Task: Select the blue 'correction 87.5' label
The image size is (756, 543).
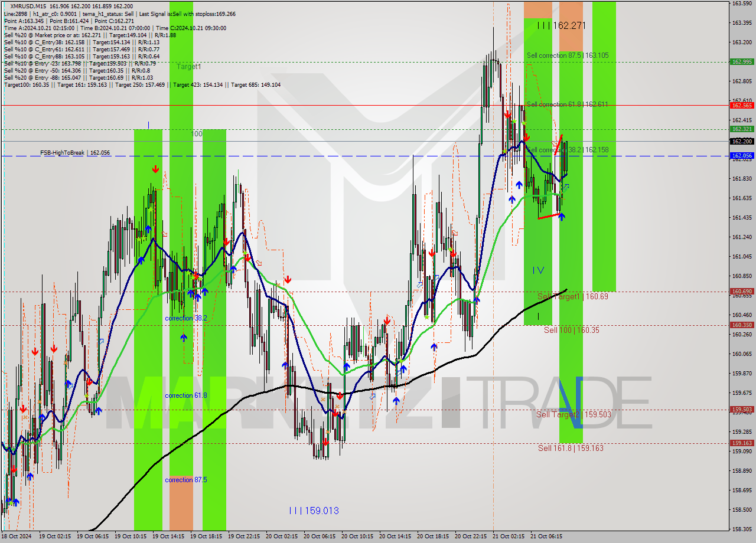Action: pos(186,480)
